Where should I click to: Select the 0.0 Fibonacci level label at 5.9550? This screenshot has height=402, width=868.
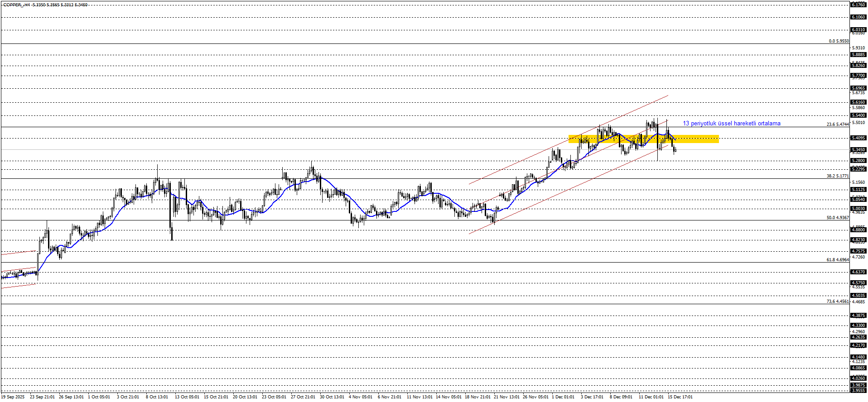click(839, 41)
